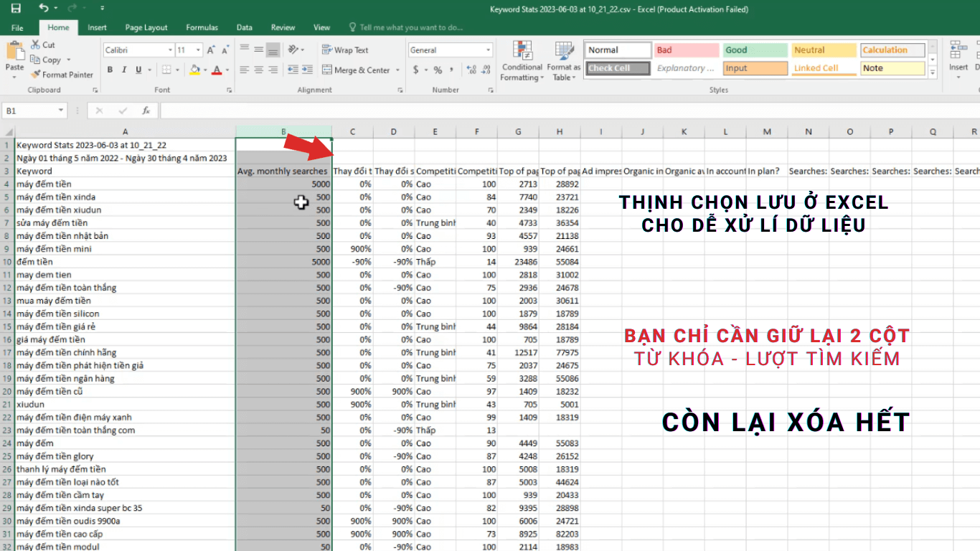
Task: Open the Data ribbon tab
Action: coord(244,27)
